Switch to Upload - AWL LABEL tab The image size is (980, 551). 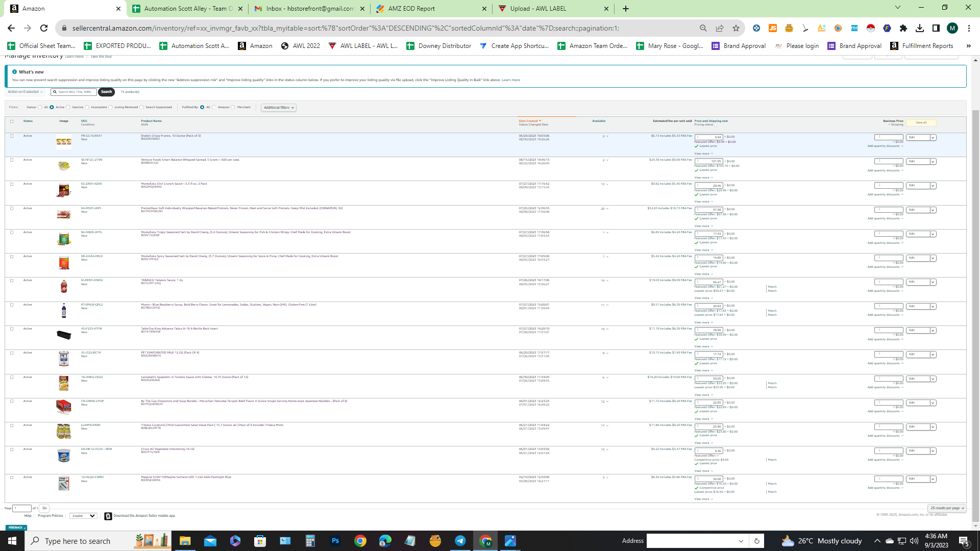(x=553, y=9)
